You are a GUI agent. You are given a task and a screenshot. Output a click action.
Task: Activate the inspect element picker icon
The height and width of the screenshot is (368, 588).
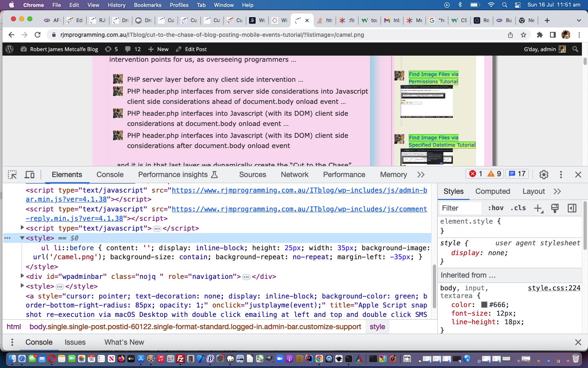tap(12, 175)
